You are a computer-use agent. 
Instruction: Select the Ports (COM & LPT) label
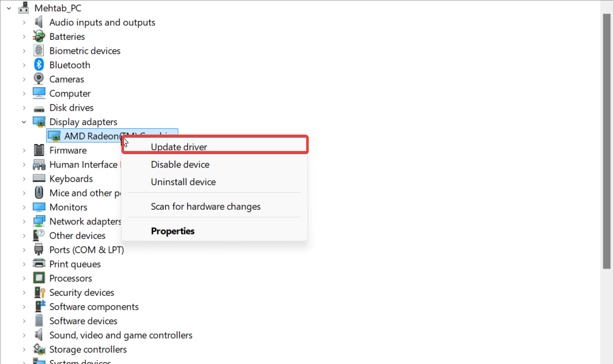click(x=87, y=250)
